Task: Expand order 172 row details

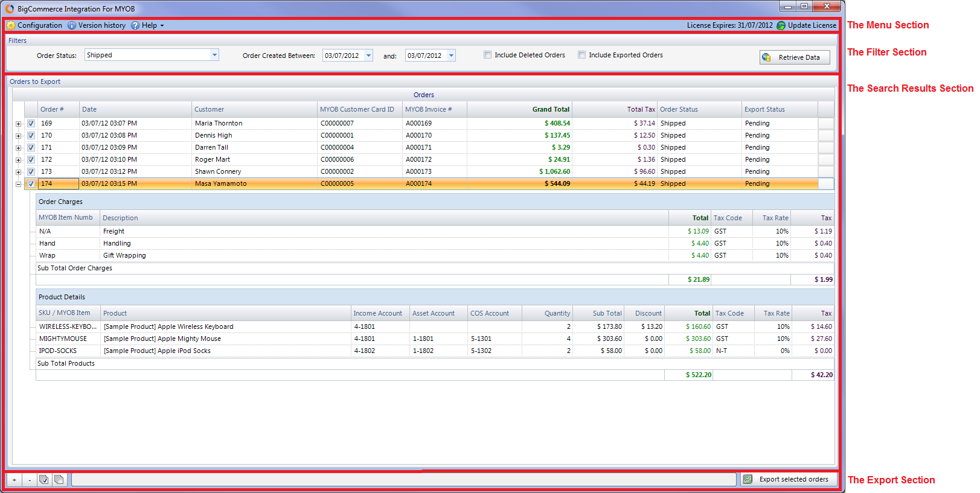Action: click(x=18, y=160)
